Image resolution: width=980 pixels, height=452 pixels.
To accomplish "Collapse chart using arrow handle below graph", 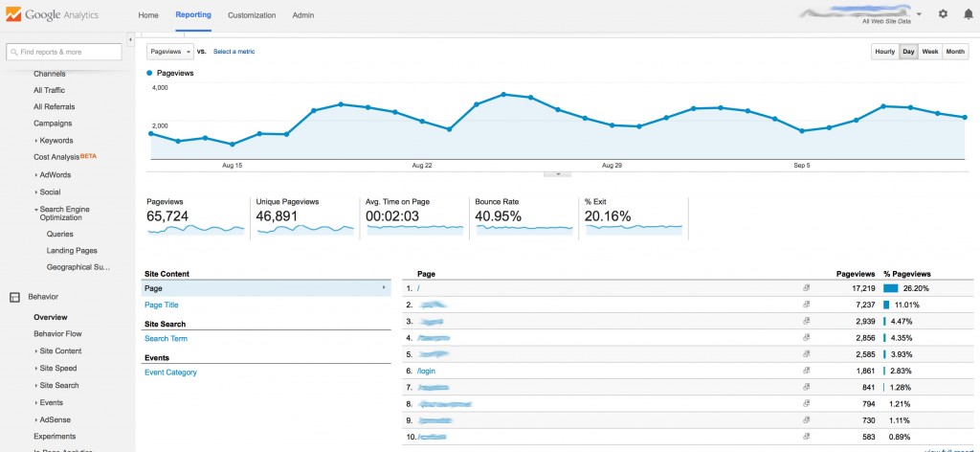I will (558, 173).
